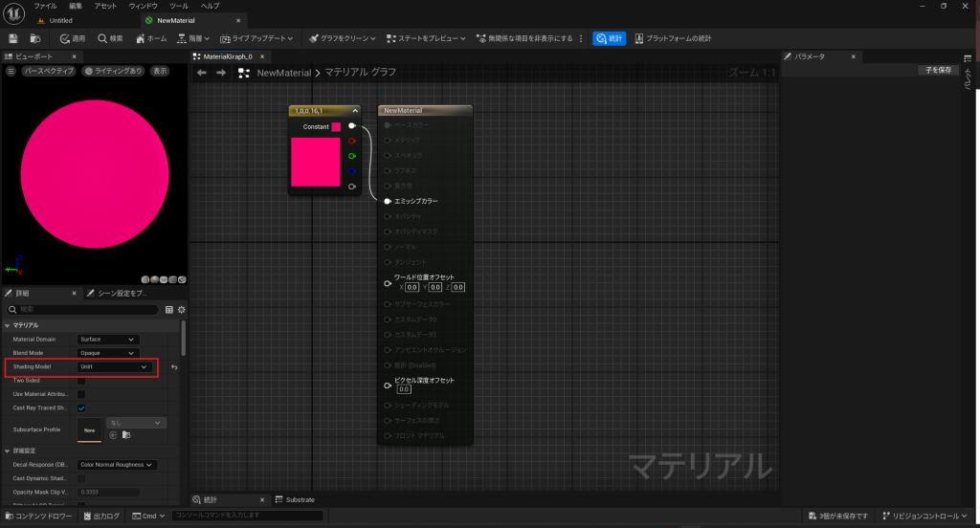Uncheck Cast Ray Traced Shadows checkbox

(81, 408)
